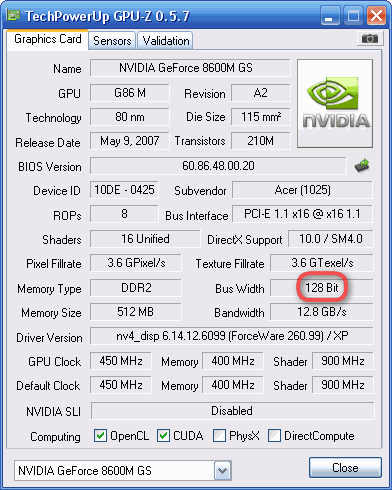Click the Texture Fillrate value 3.6 GTexel/s

coord(322,263)
